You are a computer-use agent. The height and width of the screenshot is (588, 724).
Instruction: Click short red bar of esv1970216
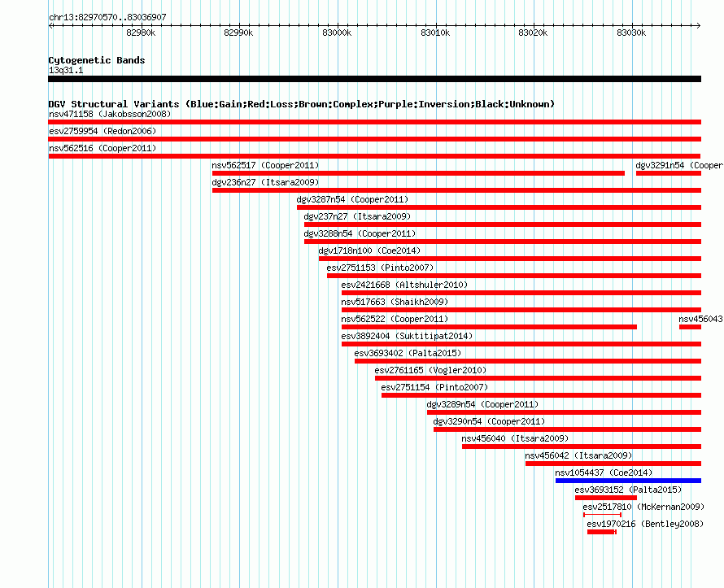tap(602, 532)
